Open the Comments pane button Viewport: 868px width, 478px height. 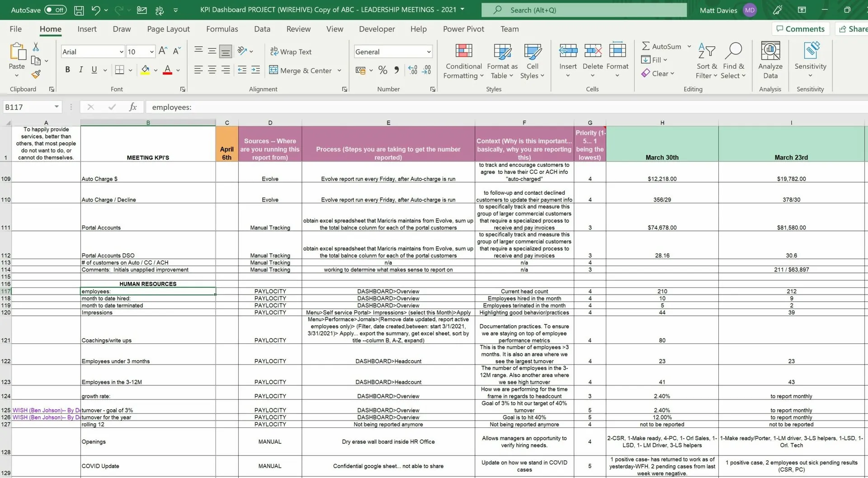point(800,29)
